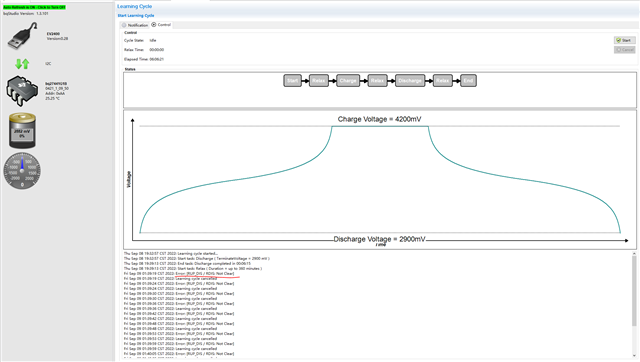Click the Charge block in Status flow
Screen dimensions: 640x362
[x=348, y=80]
